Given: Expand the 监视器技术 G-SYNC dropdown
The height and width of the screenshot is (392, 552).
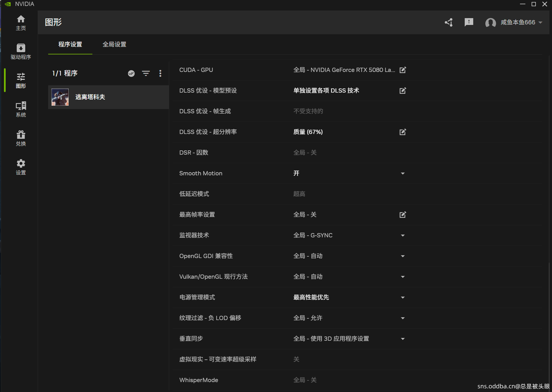Looking at the screenshot, I should (403, 235).
